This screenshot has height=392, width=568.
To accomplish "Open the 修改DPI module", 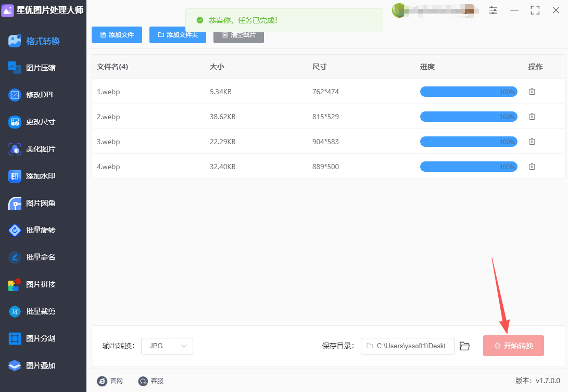I will point(30,95).
